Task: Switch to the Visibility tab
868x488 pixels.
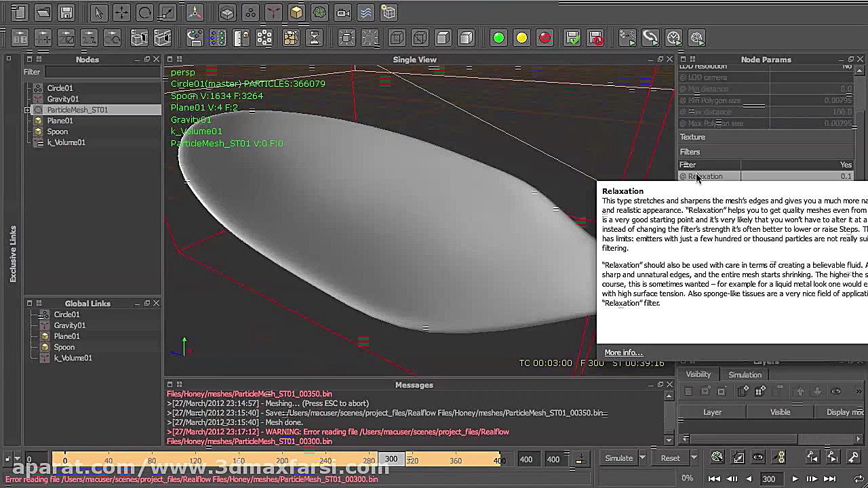Action: point(698,374)
